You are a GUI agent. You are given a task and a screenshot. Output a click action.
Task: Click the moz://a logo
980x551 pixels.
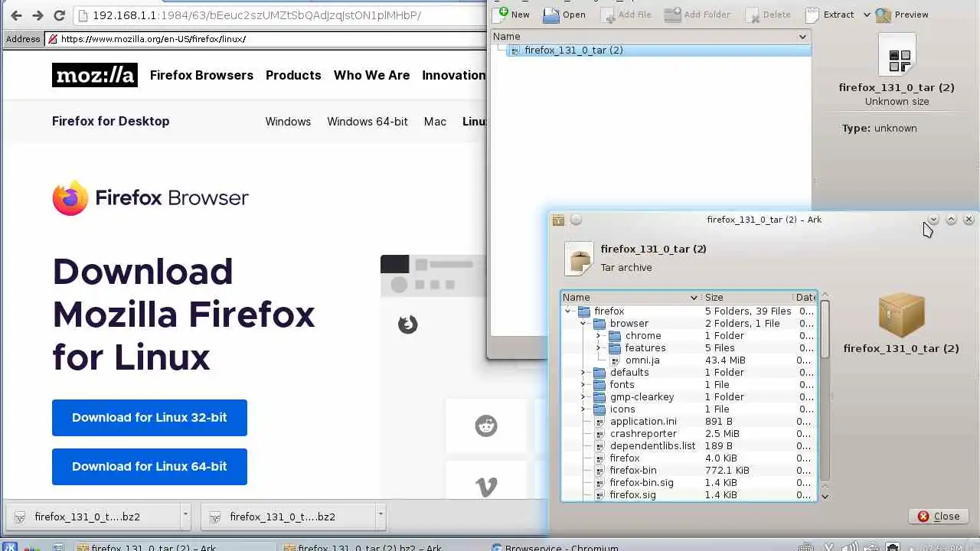[95, 75]
